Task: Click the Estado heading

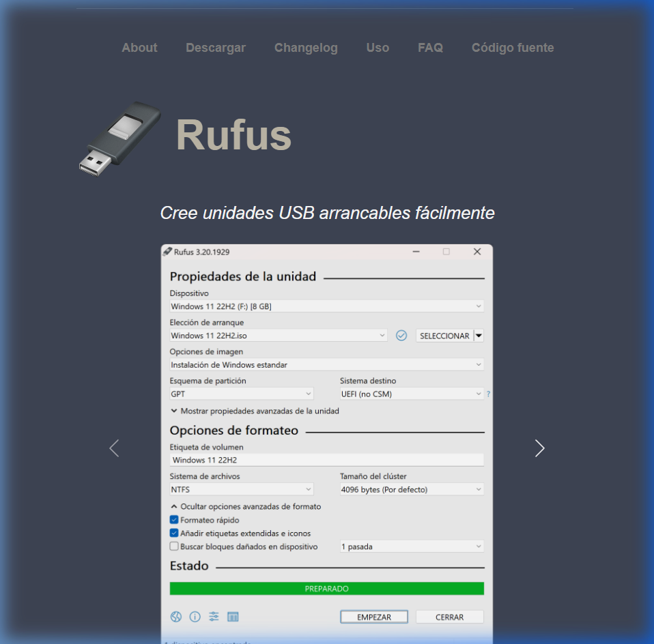Action: click(189, 566)
